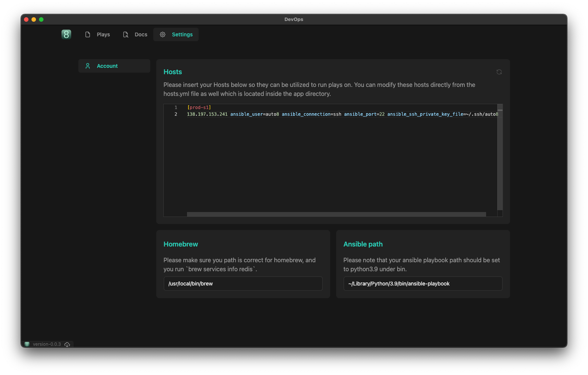
Task: Click line number 2 in the gutter
Action: (176, 114)
